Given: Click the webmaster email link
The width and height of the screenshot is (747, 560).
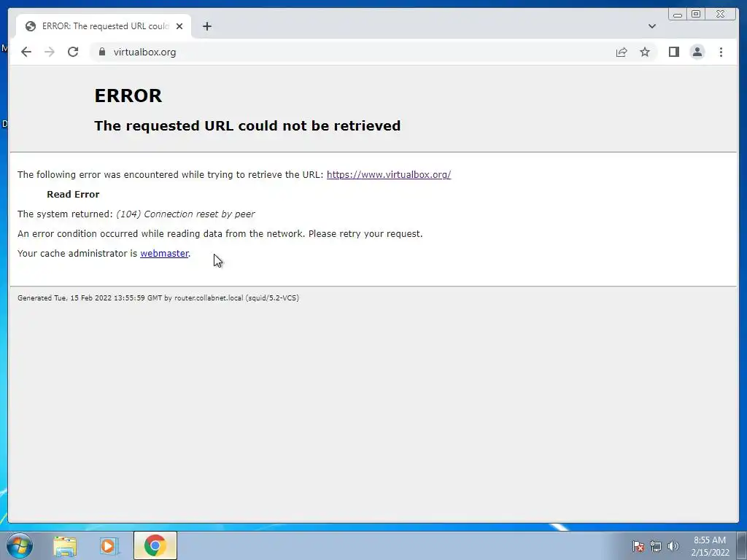Looking at the screenshot, I should [164, 253].
